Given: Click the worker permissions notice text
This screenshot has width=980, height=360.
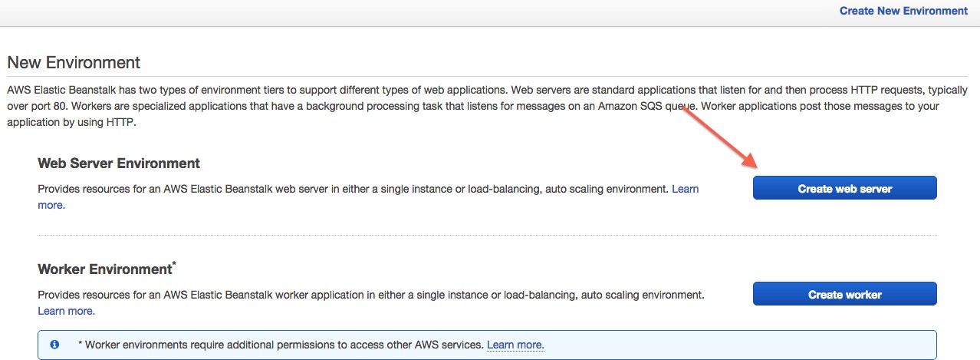Looking at the screenshot, I should [x=281, y=345].
